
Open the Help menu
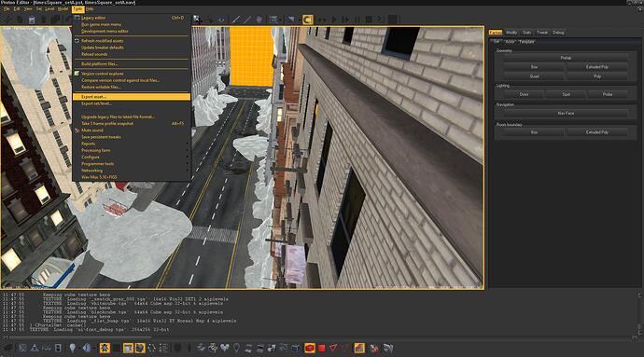click(90, 8)
